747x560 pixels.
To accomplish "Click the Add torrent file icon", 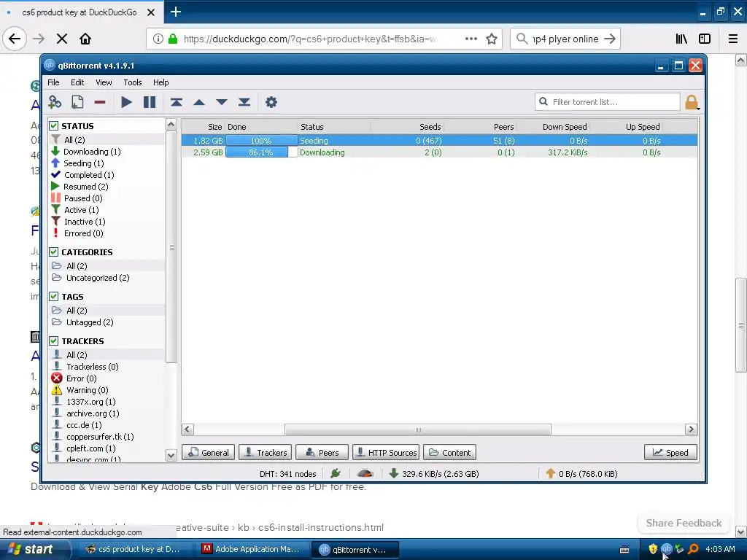I will pyautogui.click(x=77, y=102).
